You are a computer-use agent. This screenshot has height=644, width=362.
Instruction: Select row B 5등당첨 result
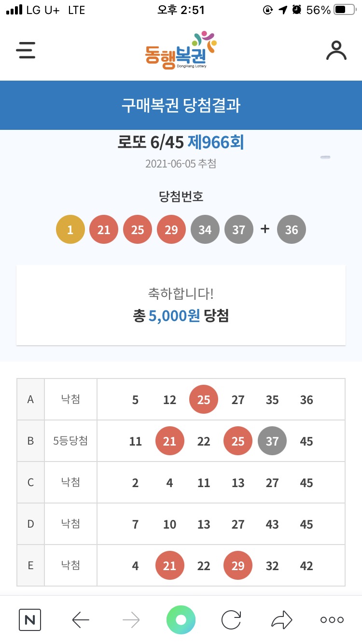pyautogui.click(x=70, y=441)
